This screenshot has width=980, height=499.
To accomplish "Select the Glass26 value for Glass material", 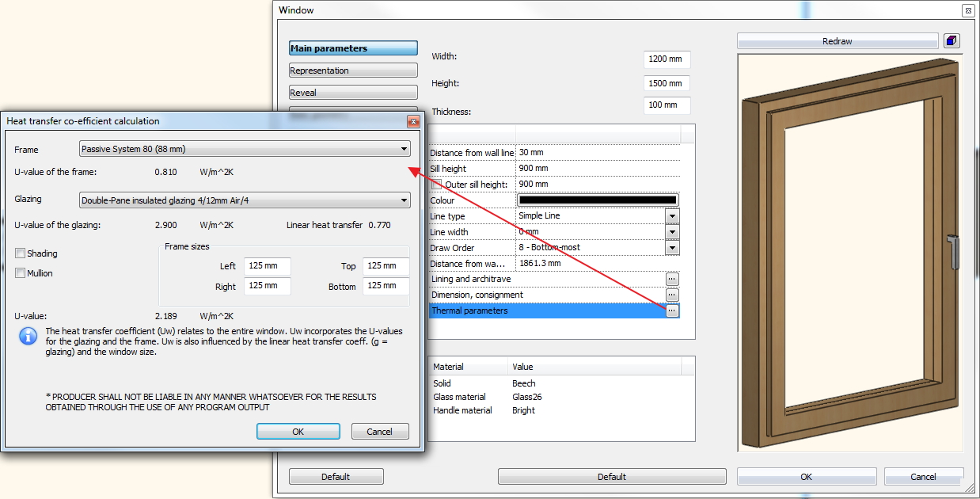I will coord(528,397).
